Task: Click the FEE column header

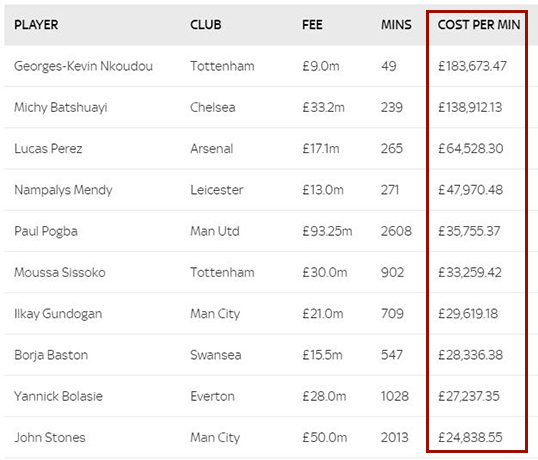Action: pyautogui.click(x=312, y=25)
